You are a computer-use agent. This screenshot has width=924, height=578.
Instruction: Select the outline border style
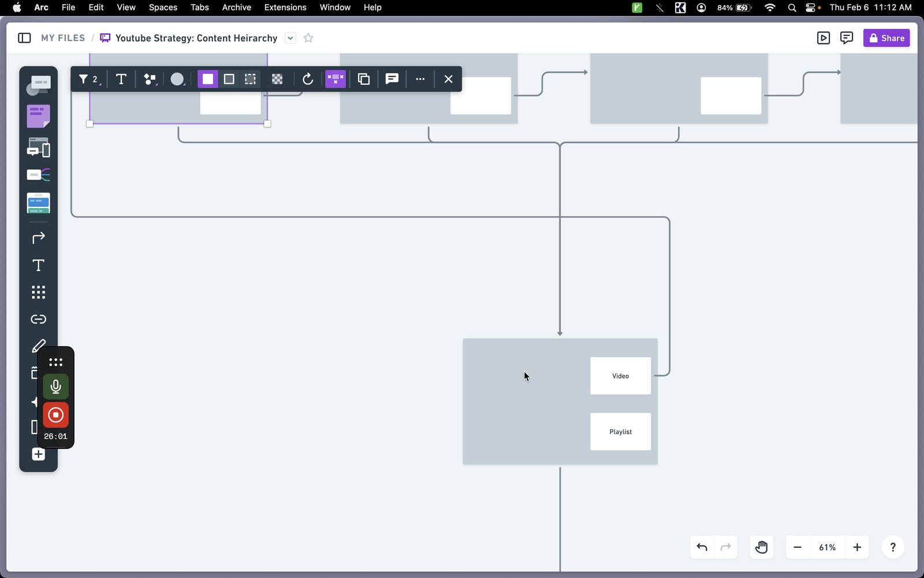[229, 79]
